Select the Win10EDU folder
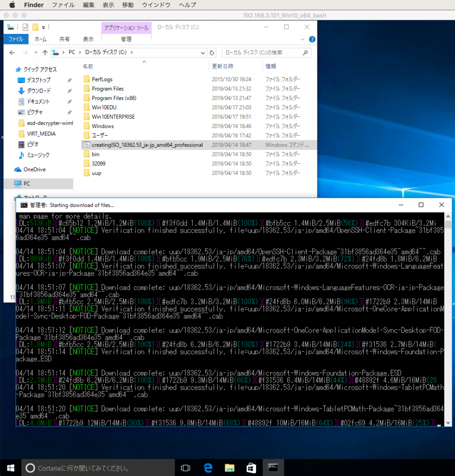This screenshot has width=455, height=476. pyautogui.click(x=104, y=107)
